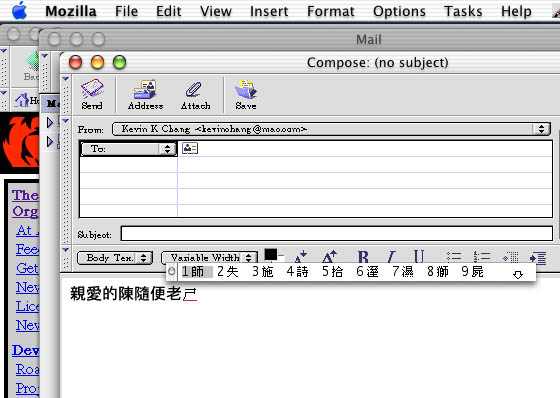
Task: Select candidate 7 濕
Action: [x=402, y=272]
